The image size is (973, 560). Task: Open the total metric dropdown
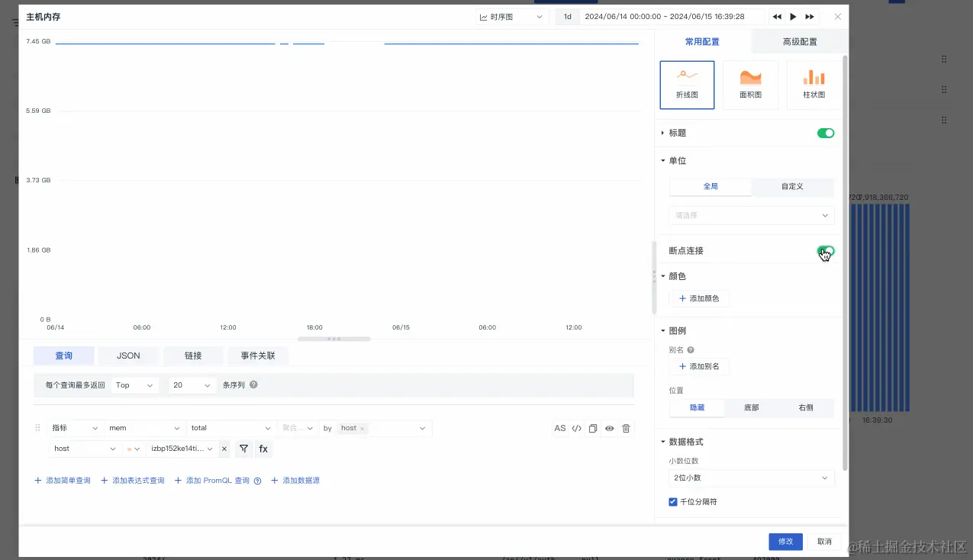click(x=231, y=428)
